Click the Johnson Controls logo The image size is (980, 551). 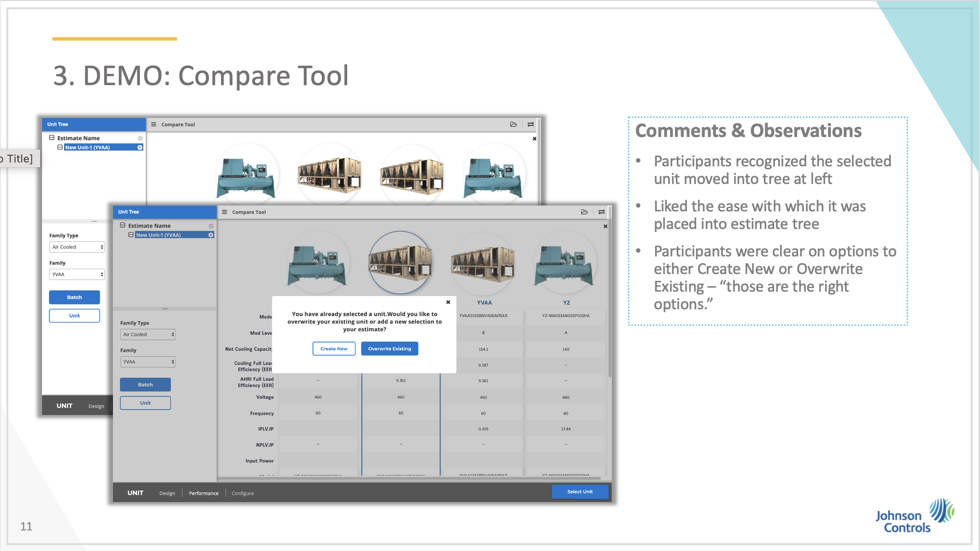point(914,516)
